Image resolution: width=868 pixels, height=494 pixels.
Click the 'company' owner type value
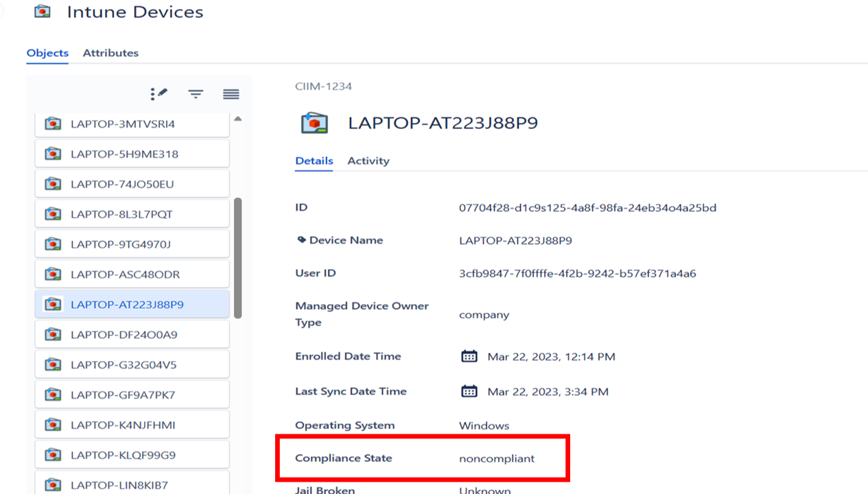484,315
